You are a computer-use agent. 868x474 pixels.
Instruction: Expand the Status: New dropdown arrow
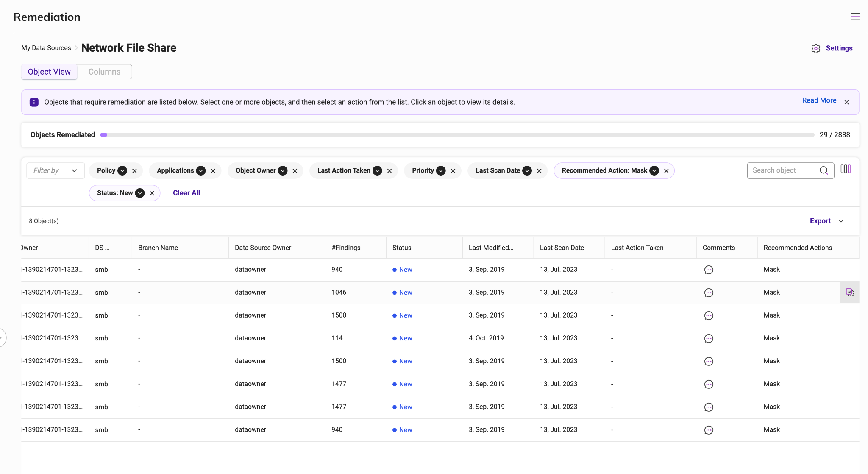click(x=139, y=193)
